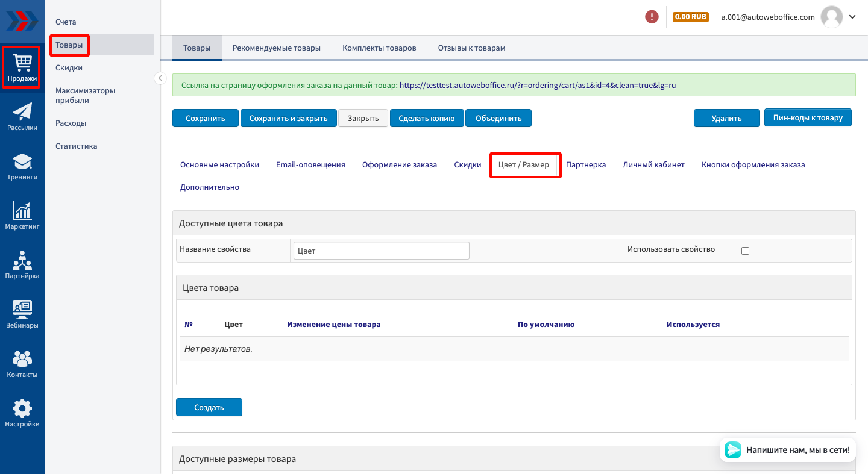Open the Маркетинг chart icon
The image size is (868, 474).
coord(22,216)
